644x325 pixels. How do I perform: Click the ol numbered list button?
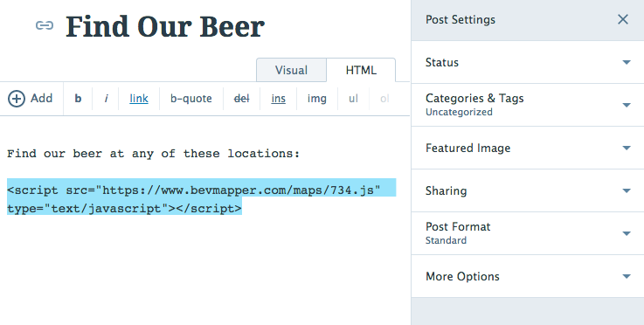coord(384,99)
